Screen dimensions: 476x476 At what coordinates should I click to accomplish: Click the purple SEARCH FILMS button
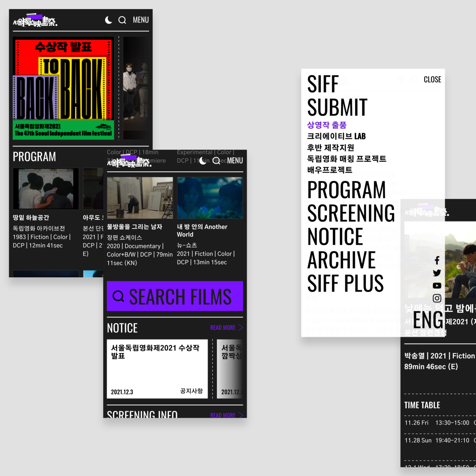175,296
